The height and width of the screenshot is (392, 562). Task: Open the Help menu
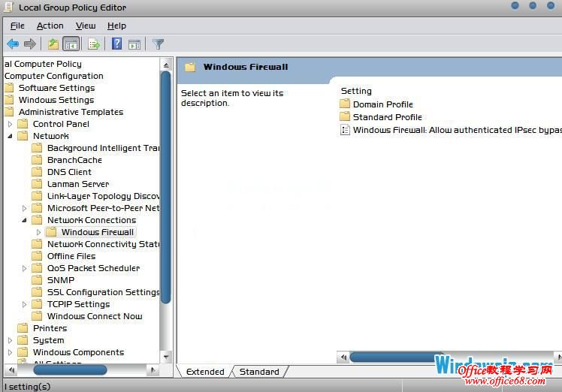116,26
